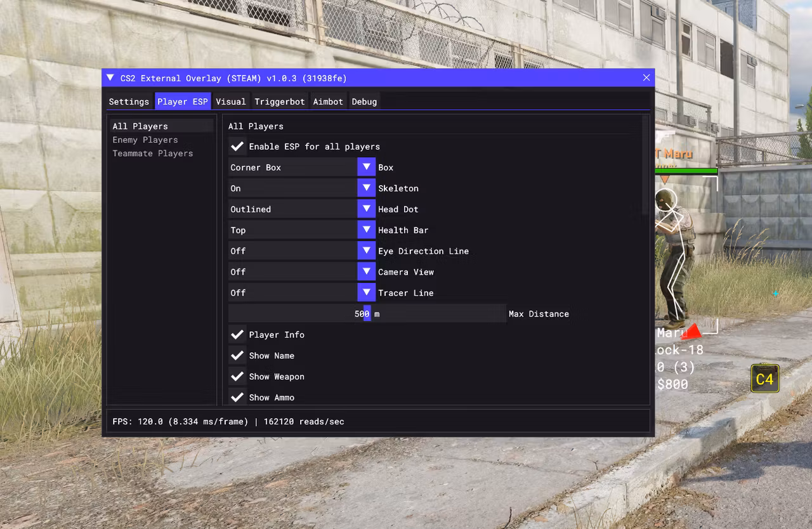Screen dimensions: 812x529
Task: Switch to the Settings tab
Action: 129,101
